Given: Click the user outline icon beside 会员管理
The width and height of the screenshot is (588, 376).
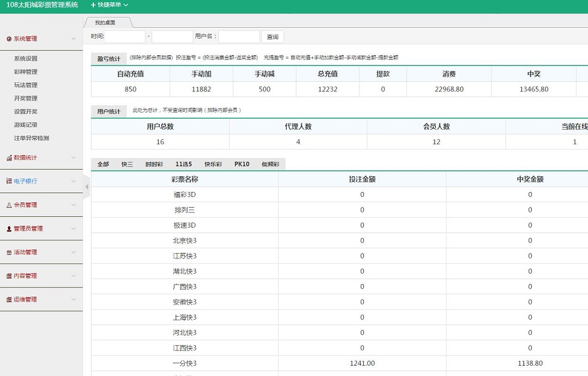Looking at the screenshot, I should click(9, 205).
